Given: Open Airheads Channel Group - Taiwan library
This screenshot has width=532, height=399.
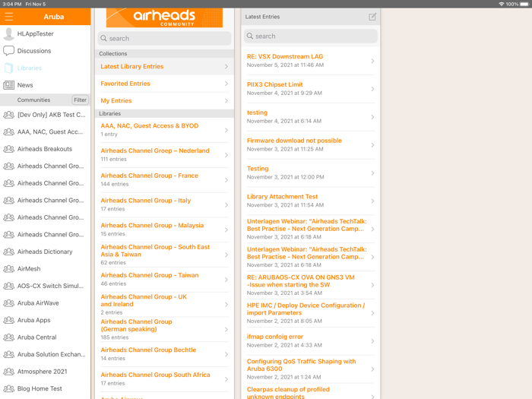Looking at the screenshot, I should [165, 280].
